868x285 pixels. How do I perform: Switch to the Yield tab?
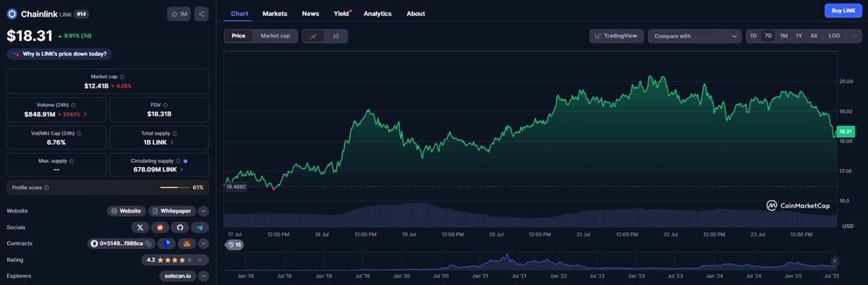pos(341,13)
